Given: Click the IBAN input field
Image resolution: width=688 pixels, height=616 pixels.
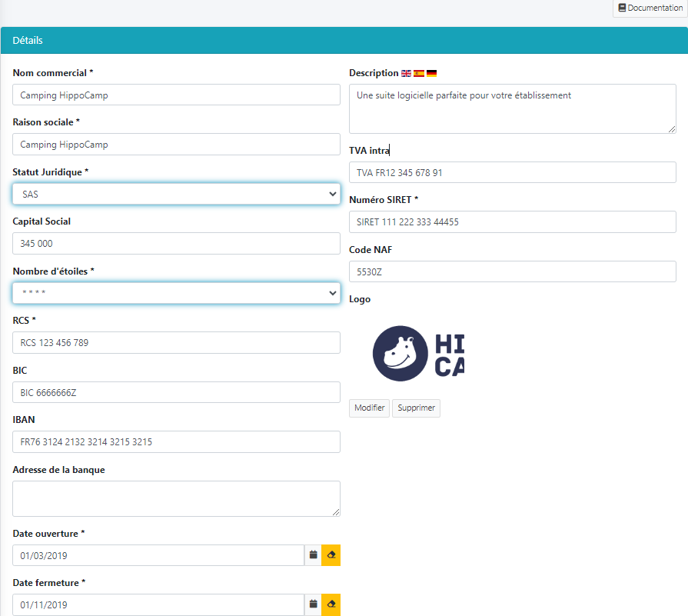Looking at the screenshot, I should [176, 442].
